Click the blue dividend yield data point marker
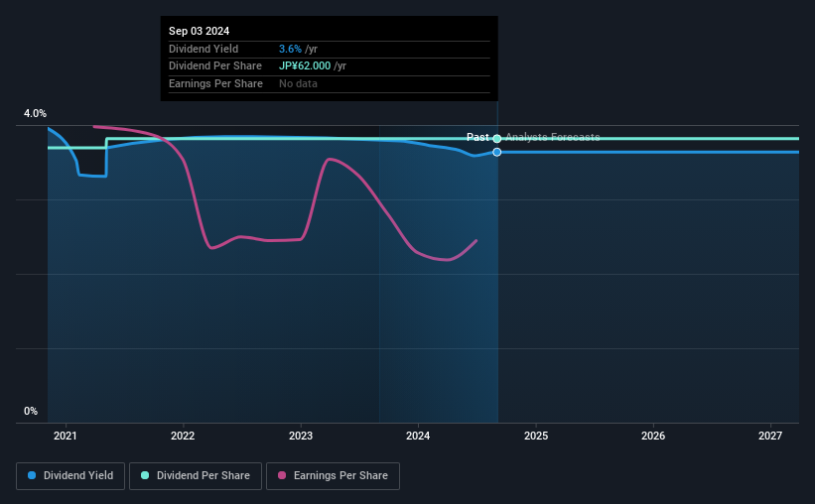Image resolution: width=815 pixels, height=504 pixels. coord(497,152)
